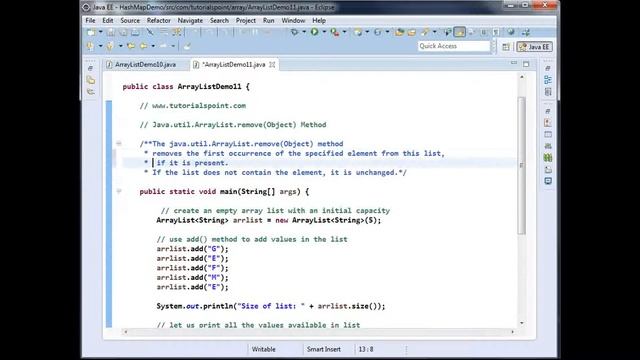The image size is (640, 360).
Task: Open the Run menu
Action: pos(269,20)
